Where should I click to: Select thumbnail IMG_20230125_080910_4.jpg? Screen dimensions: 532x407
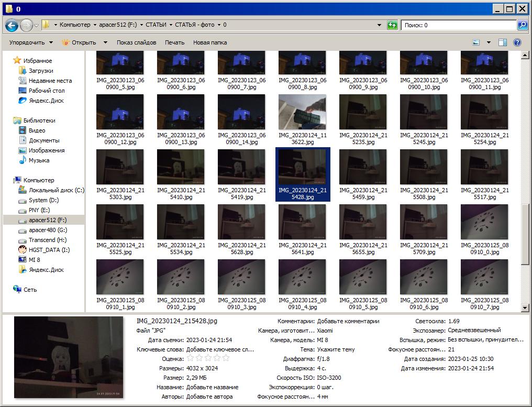pyautogui.click(x=302, y=277)
